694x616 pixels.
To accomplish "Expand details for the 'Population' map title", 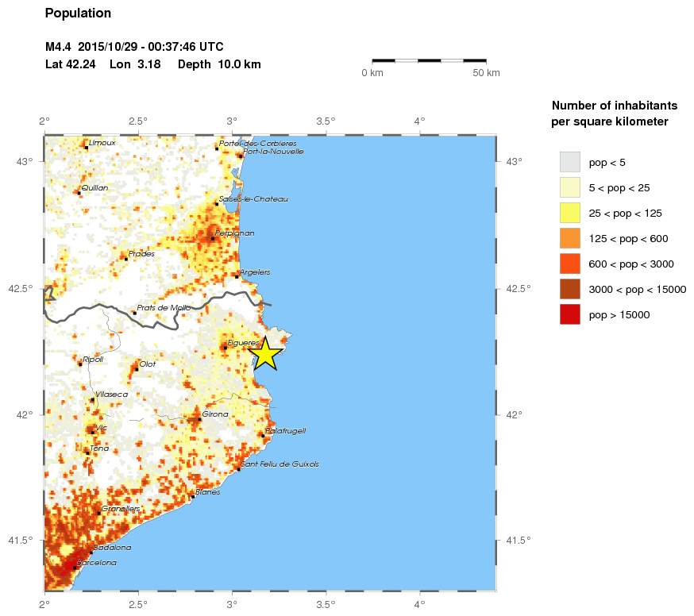I will [78, 13].
